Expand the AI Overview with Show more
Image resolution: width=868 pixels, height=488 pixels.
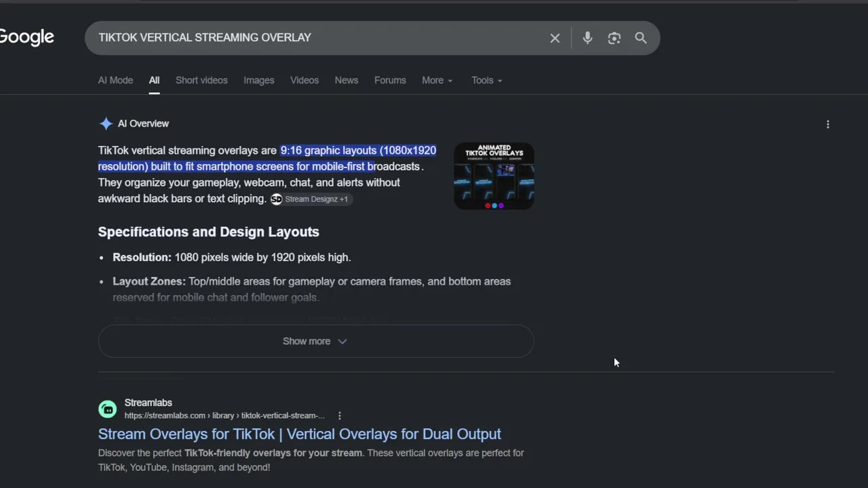[315, 341]
